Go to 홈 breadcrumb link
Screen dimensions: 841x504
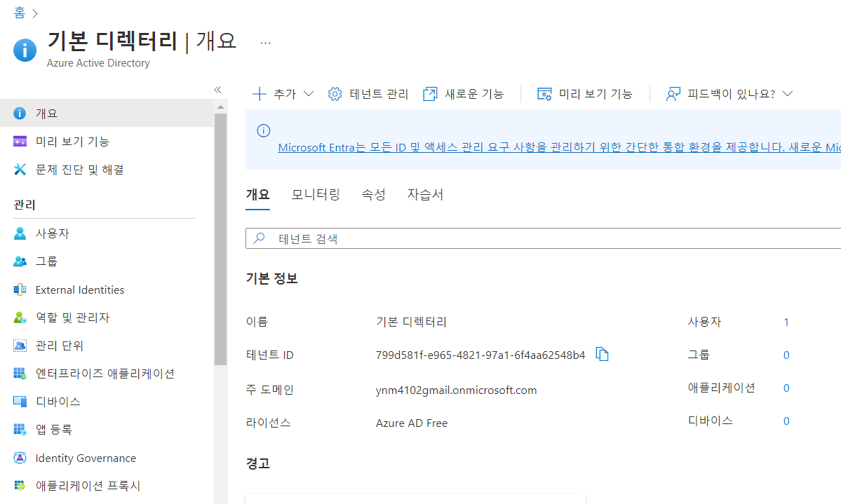point(20,13)
